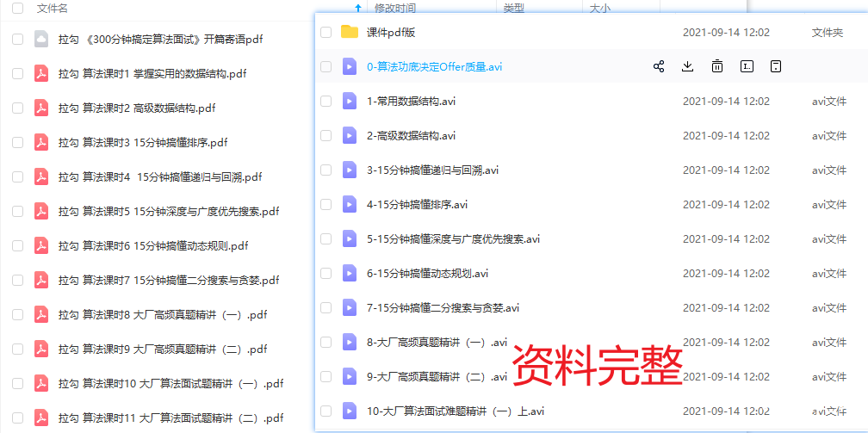Viewport: 868px width, 433px height.
Task: Sort by the 文件名 column header
Action: pos(53,8)
